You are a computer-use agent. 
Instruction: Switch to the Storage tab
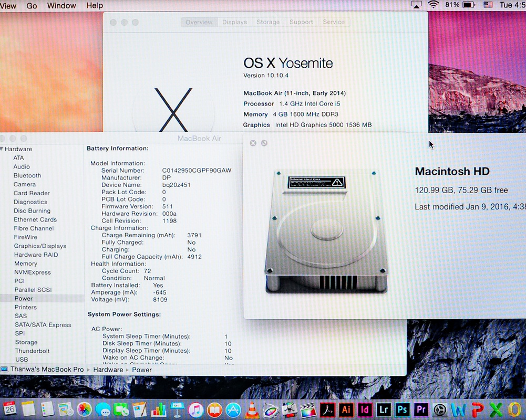(x=268, y=22)
